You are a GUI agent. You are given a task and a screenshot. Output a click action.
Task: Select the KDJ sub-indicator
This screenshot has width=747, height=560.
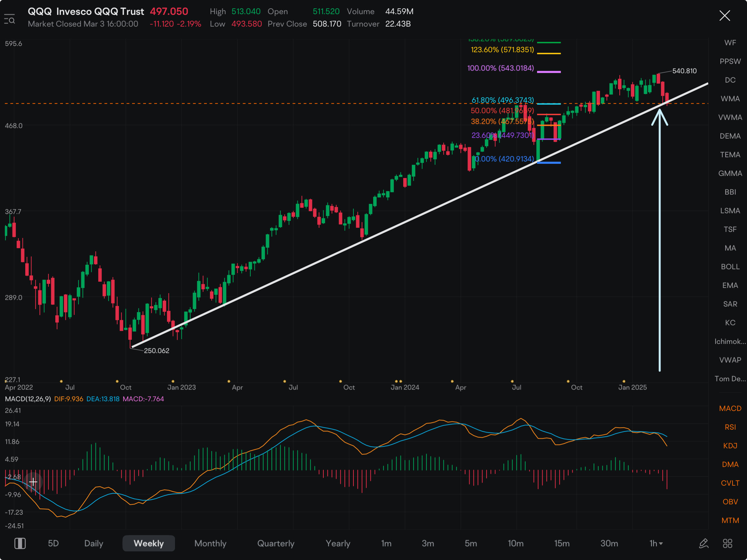(730, 446)
